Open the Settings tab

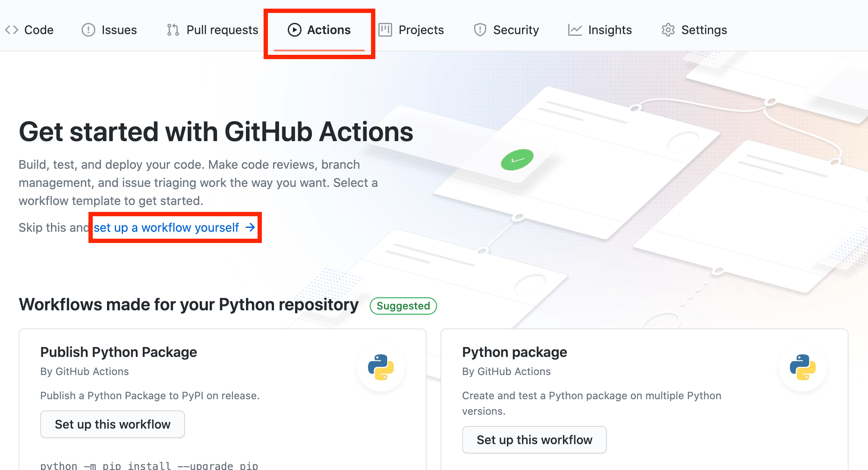pyautogui.click(x=704, y=30)
